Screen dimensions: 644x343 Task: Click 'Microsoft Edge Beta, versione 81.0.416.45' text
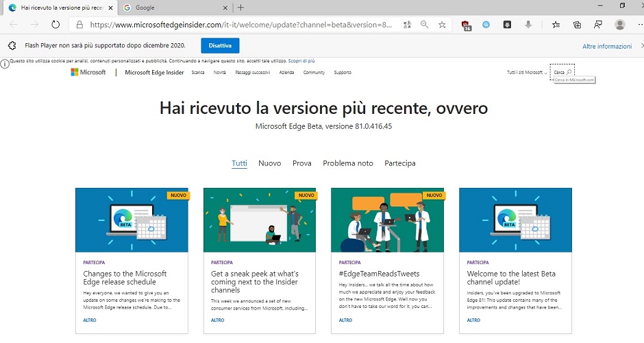pyautogui.click(x=323, y=126)
